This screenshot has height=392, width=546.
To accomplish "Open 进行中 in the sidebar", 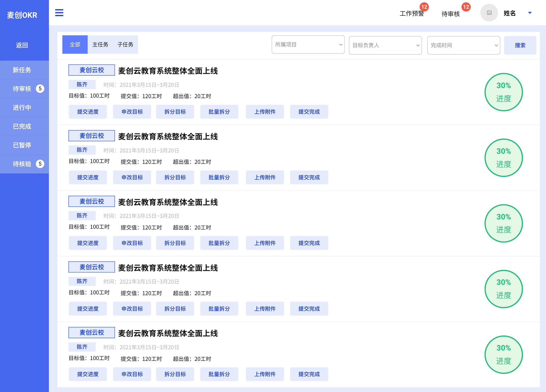I will pos(22,107).
